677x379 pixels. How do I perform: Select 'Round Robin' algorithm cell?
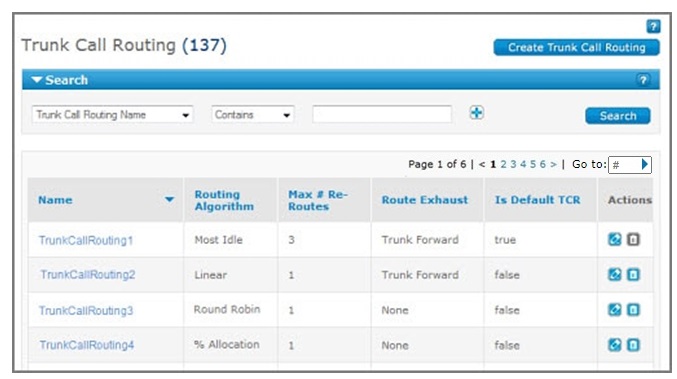[227, 310]
